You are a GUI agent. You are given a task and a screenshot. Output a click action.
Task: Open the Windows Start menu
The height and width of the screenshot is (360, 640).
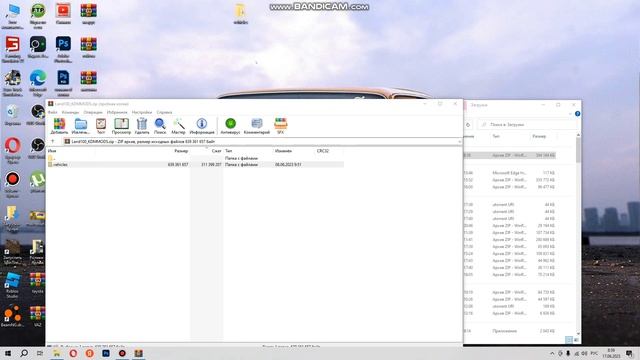tap(8, 353)
